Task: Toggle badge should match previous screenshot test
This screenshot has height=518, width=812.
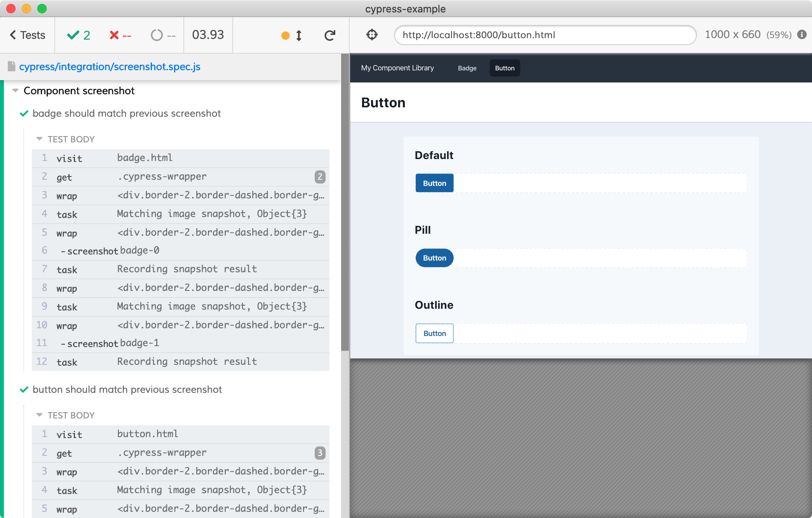Action: click(x=126, y=113)
